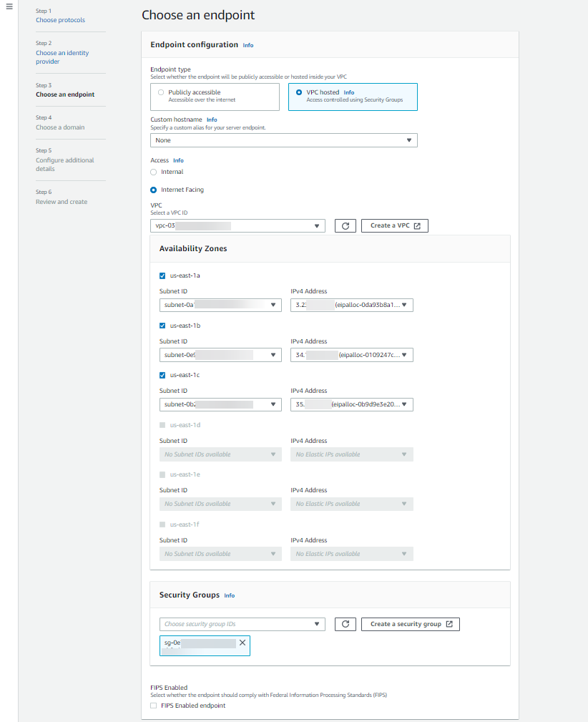
Task: Enable the FIPS Enabled endpoint checkbox
Action: point(153,706)
